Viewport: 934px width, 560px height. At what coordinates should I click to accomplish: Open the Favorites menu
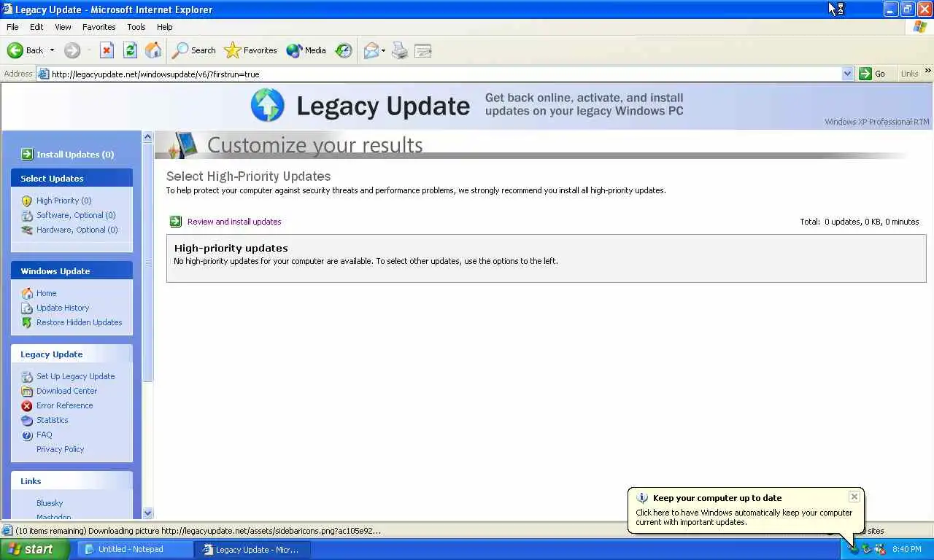[x=99, y=27]
